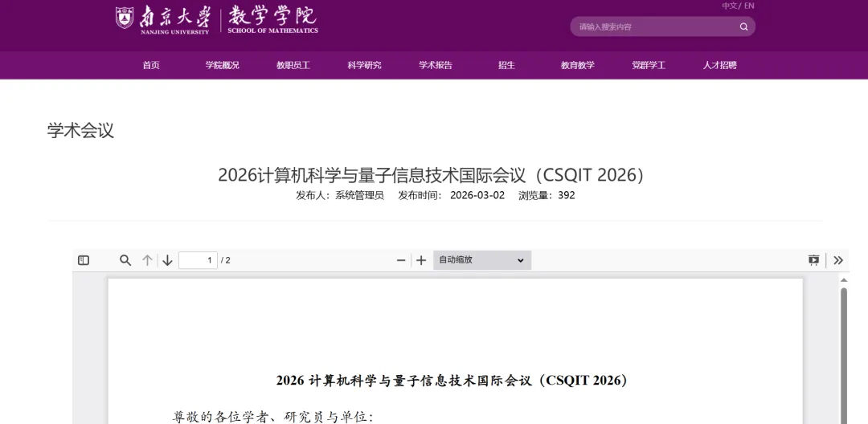This screenshot has width=868, height=424.
Task: Open the 科学研究 navigation menu
Action: [x=364, y=65]
